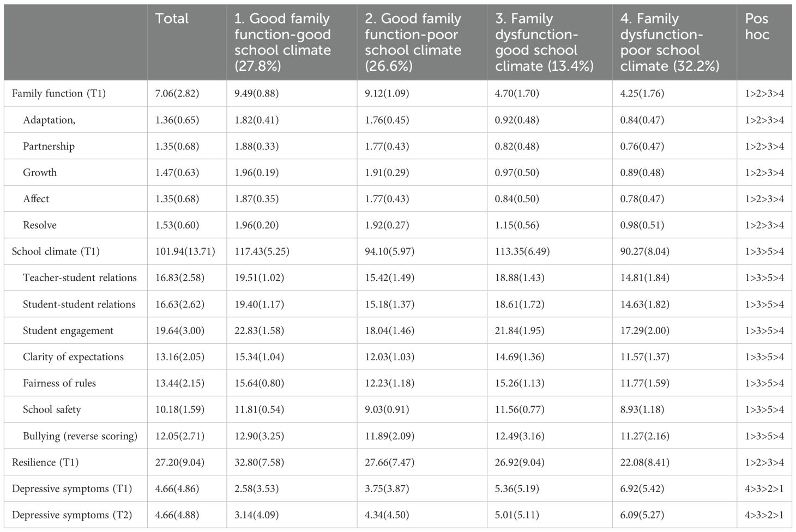Screen dimensions: 796x532
Task: Select the "Teacher-student relations" row label
Action: point(80,277)
